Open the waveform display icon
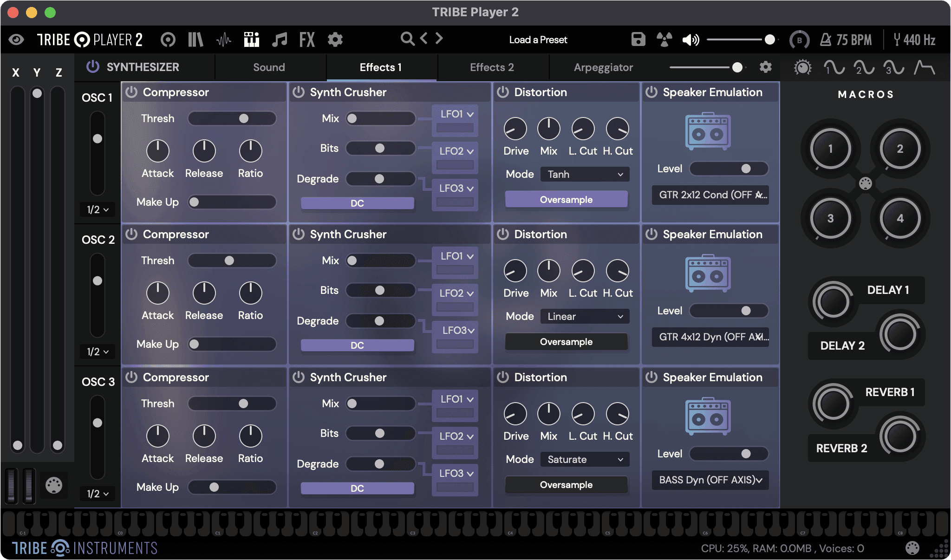This screenshot has height=560, width=951. (x=224, y=39)
